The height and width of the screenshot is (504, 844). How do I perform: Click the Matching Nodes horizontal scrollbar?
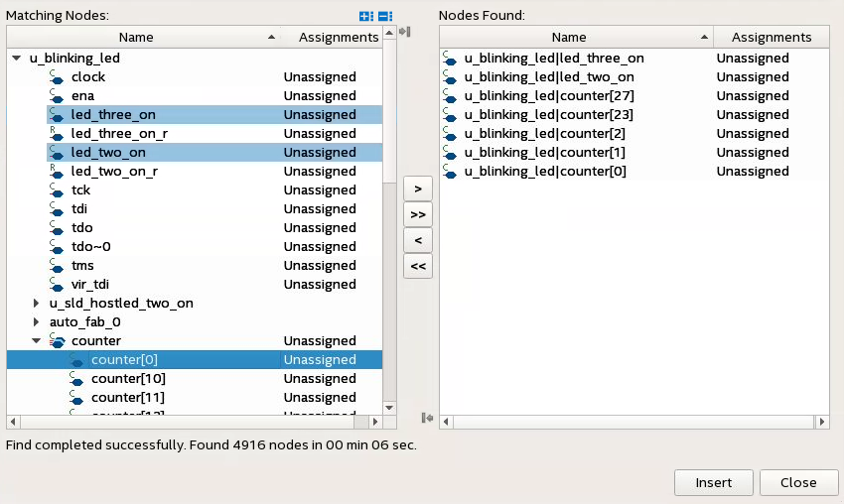click(x=194, y=422)
